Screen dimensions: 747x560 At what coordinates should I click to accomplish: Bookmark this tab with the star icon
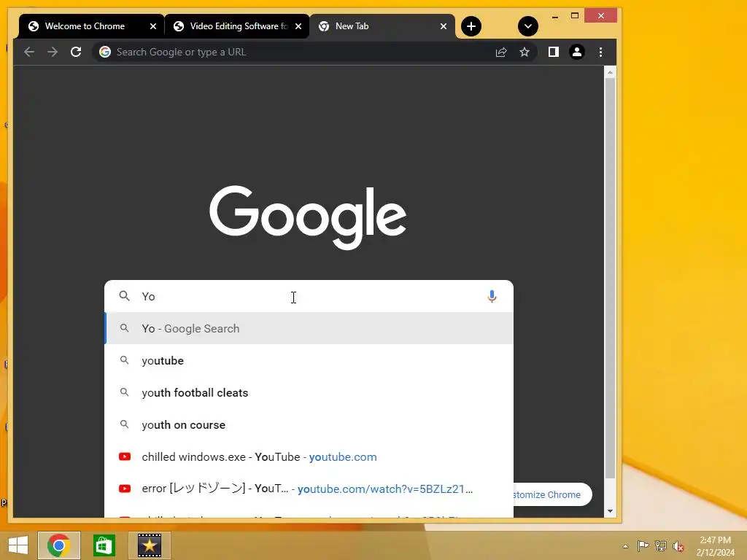click(x=524, y=52)
